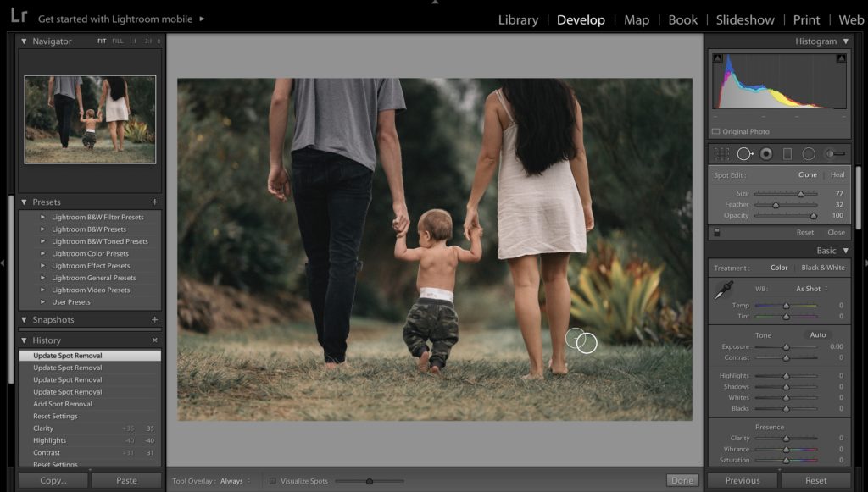Click the Lr application logo
This screenshot has width=868, height=492.
(18, 15)
